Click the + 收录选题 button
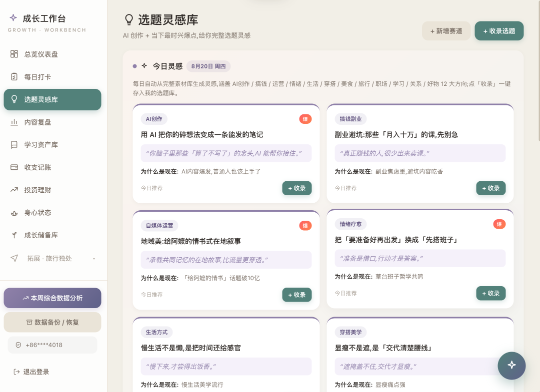This screenshot has width=540, height=392. pos(499,31)
